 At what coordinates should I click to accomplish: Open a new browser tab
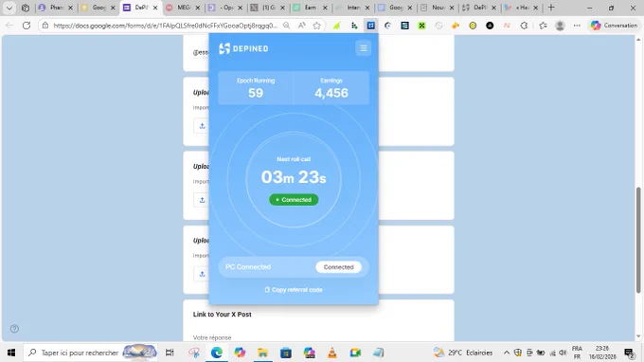click(551, 8)
